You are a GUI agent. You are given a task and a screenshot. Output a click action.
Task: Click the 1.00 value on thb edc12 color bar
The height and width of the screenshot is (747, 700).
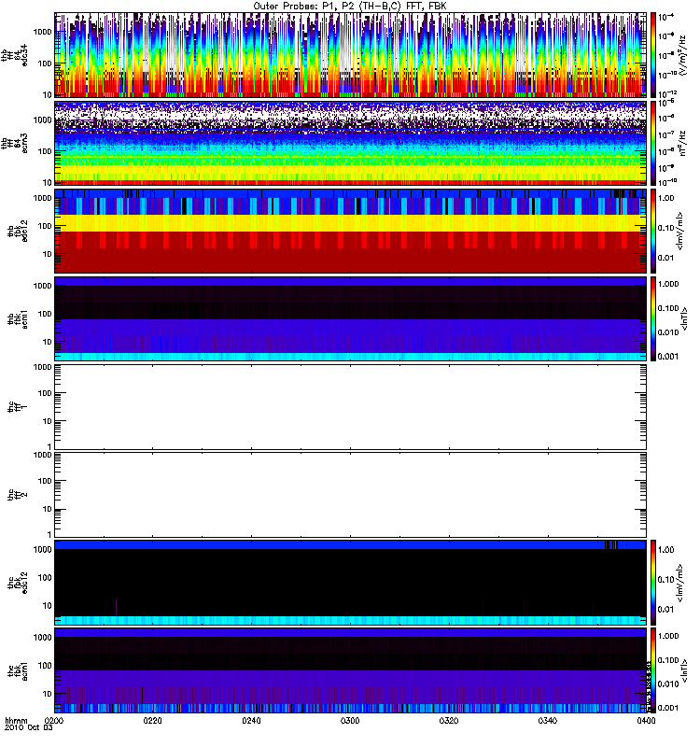(666, 198)
